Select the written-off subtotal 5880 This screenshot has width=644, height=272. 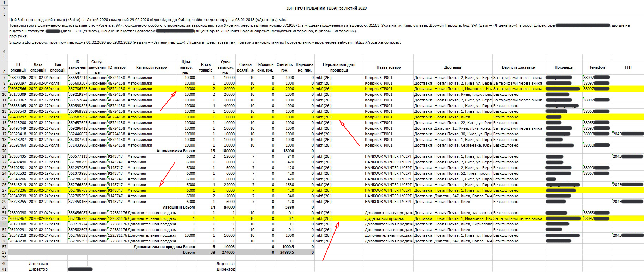click(x=285, y=207)
